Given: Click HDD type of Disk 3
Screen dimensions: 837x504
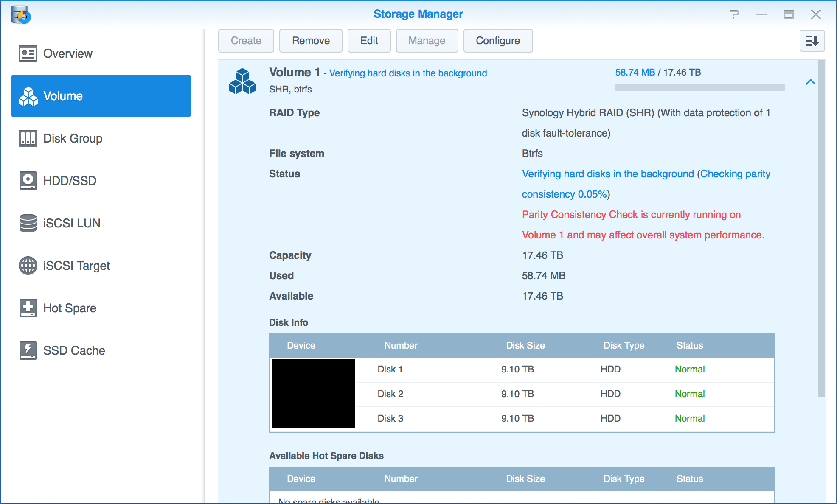Looking at the screenshot, I should 610,419.
